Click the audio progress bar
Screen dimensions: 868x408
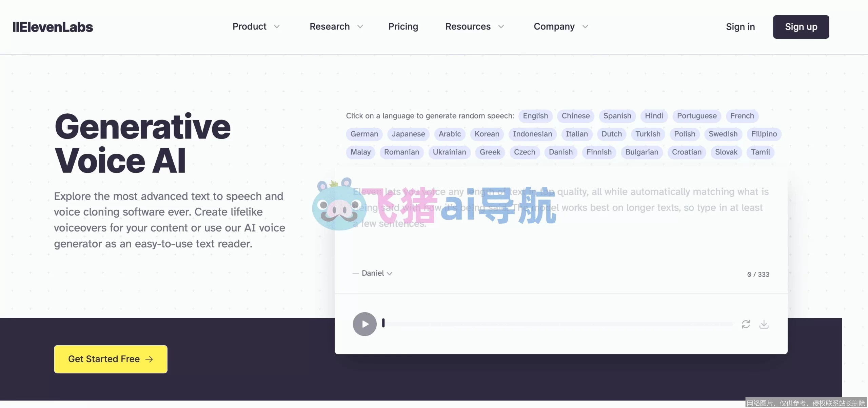point(558,324)
